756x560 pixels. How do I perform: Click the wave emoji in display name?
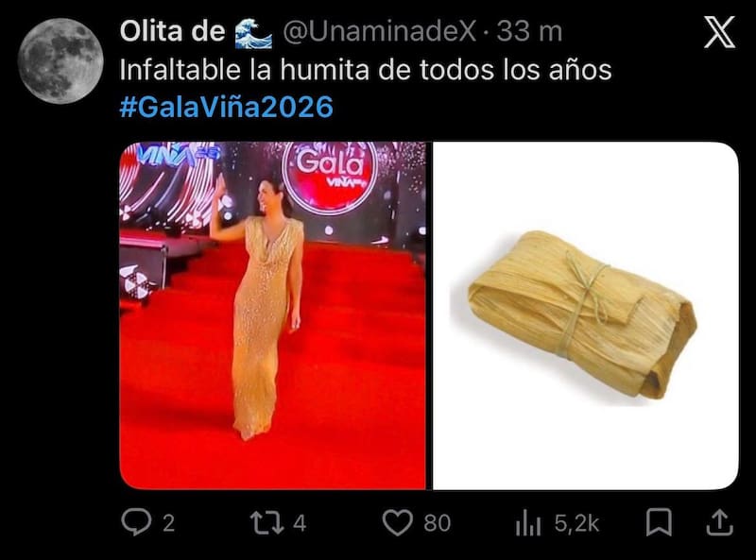coord(253,32)
